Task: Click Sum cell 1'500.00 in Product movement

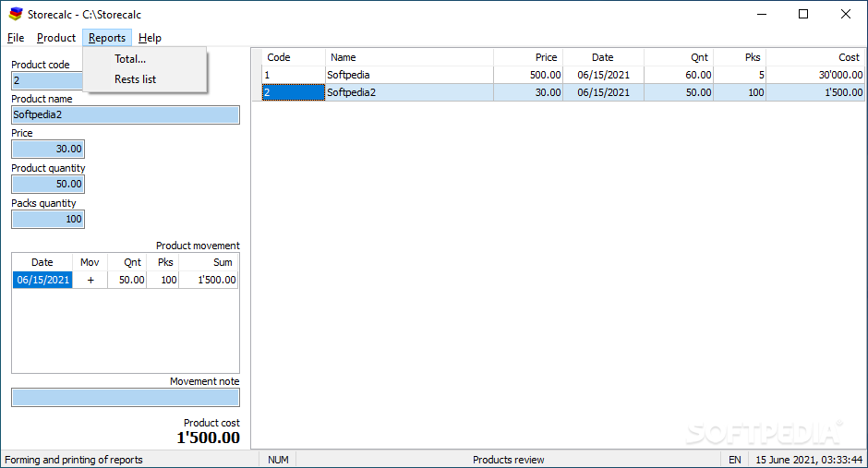Action: 208,280
